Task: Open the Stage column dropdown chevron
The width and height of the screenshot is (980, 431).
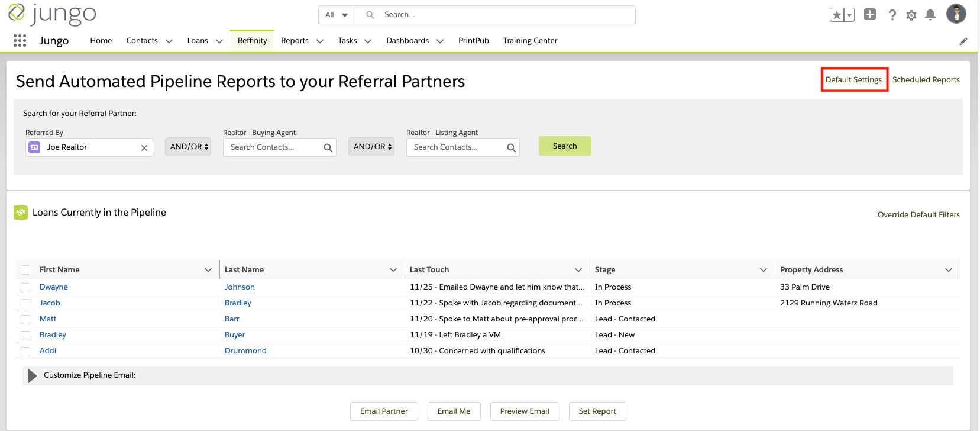Action: tap(763, 270)
